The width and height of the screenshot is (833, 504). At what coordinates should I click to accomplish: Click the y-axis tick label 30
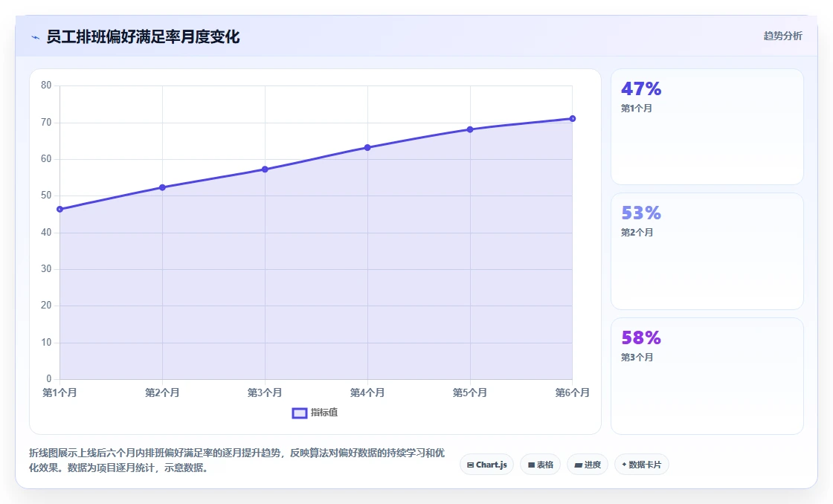click(46, 269)
